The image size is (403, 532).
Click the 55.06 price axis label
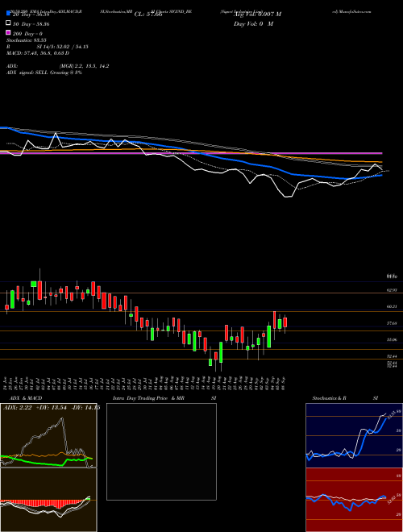[x=392, y=340]
